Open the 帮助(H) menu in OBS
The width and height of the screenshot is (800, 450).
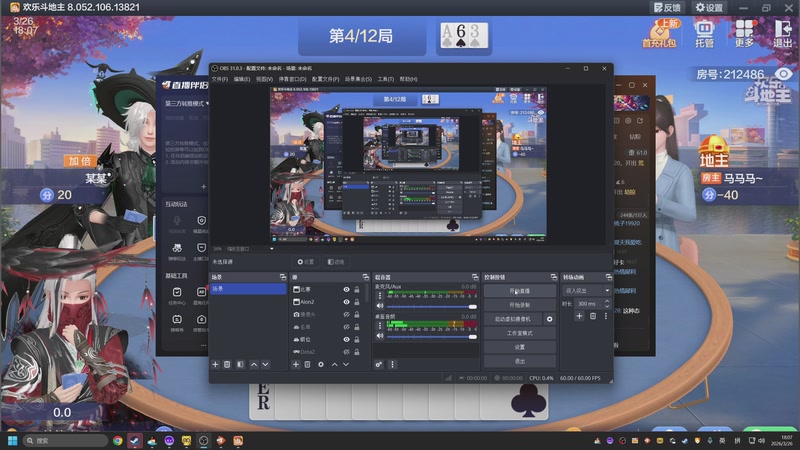coord(408,79)
